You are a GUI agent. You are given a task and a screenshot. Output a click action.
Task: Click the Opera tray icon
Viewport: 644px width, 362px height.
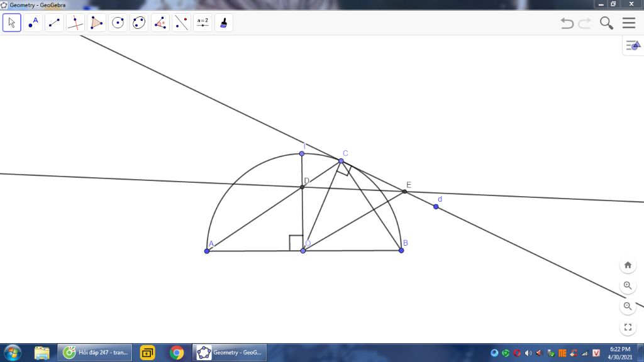pyautogui.click(x=517, y=353)
